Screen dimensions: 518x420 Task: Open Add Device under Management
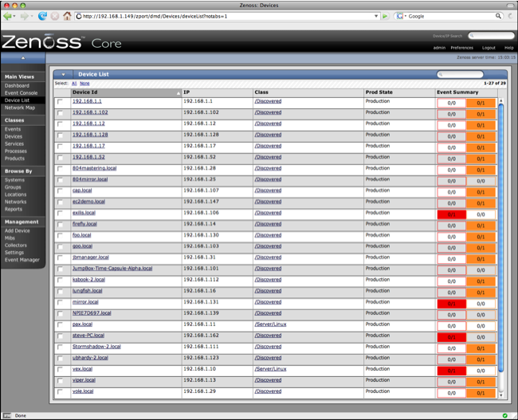(18, 230)
